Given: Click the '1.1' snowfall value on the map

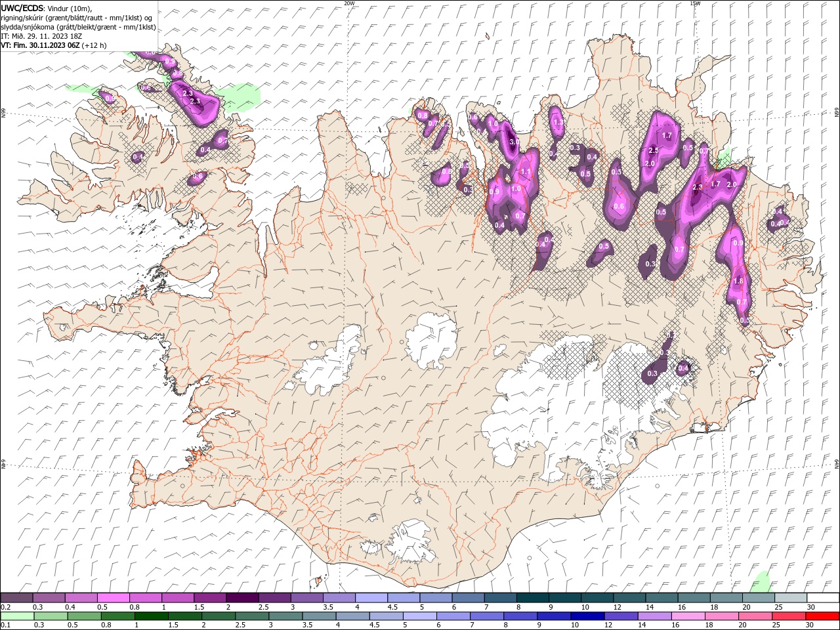Looking at the screenshot, I should pos(525,172).
